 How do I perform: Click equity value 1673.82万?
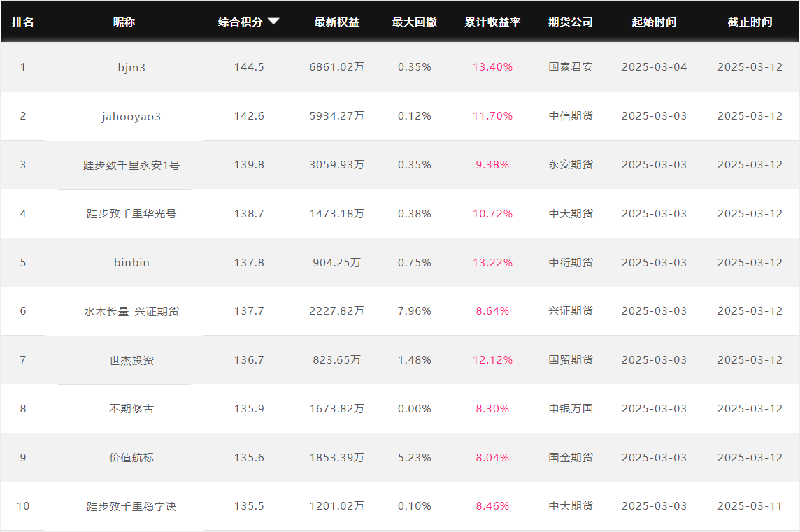tap(337, 408)
